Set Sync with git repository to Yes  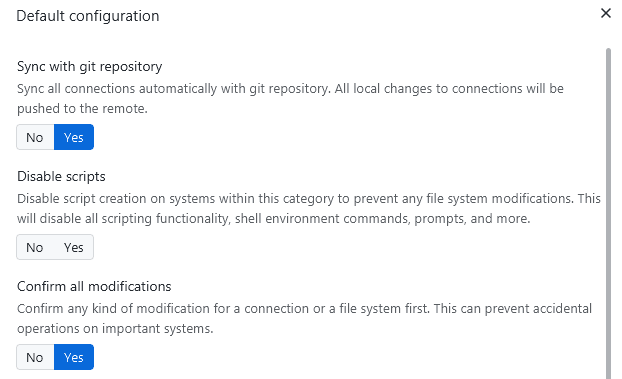74,137
